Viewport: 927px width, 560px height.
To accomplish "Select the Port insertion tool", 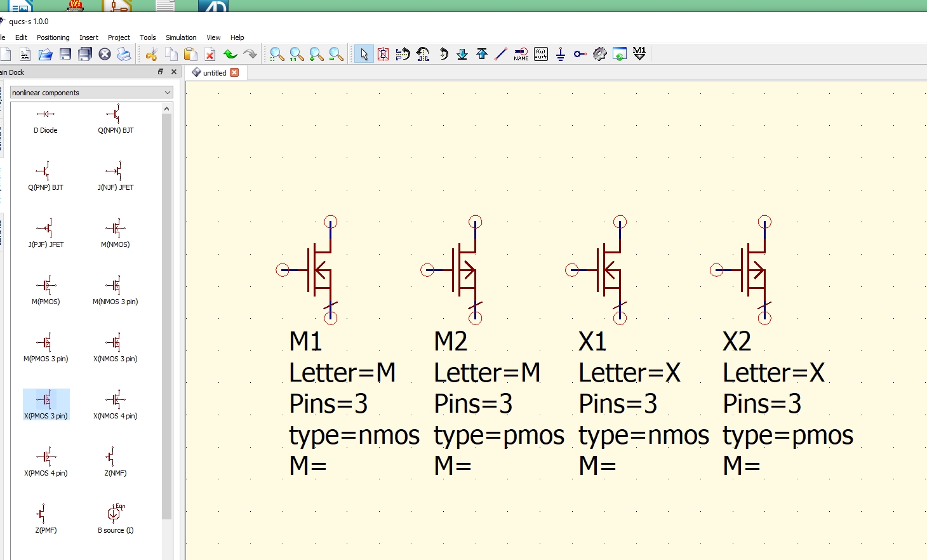I will click(x=578, y=54).
